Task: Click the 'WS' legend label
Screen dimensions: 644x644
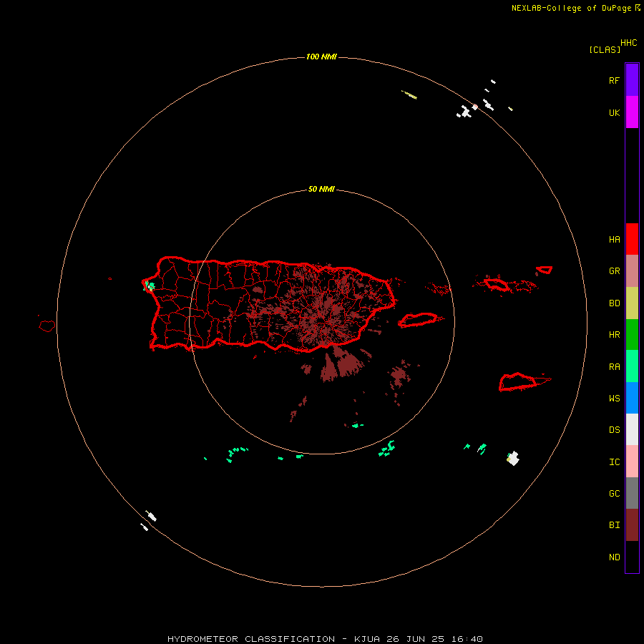Action: tap(614, 398)
